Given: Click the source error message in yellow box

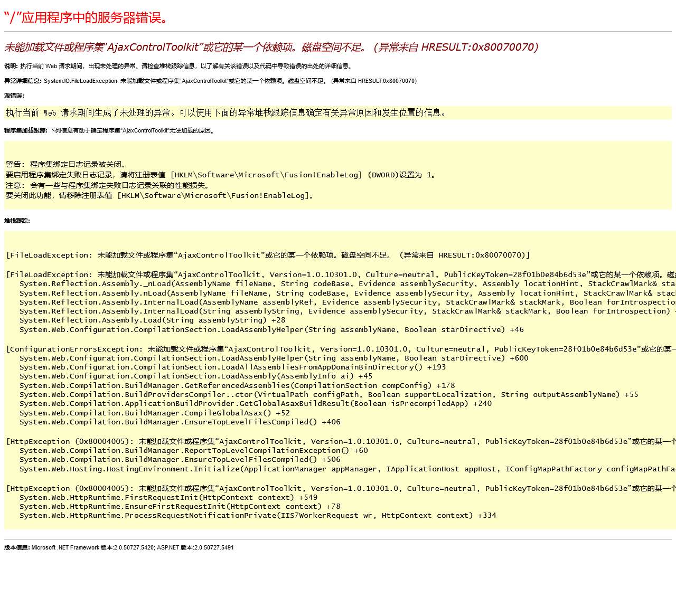Looking at the screenshot, I should click(x=226, y=112).
